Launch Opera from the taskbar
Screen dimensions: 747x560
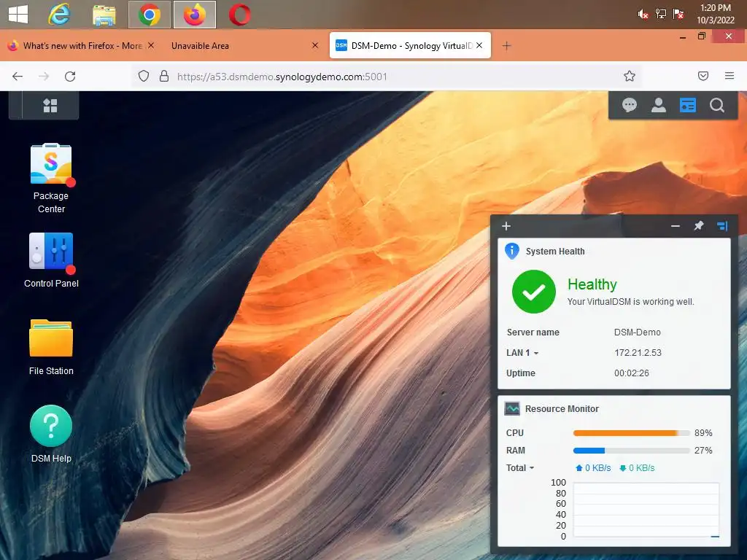click(239, 15)
